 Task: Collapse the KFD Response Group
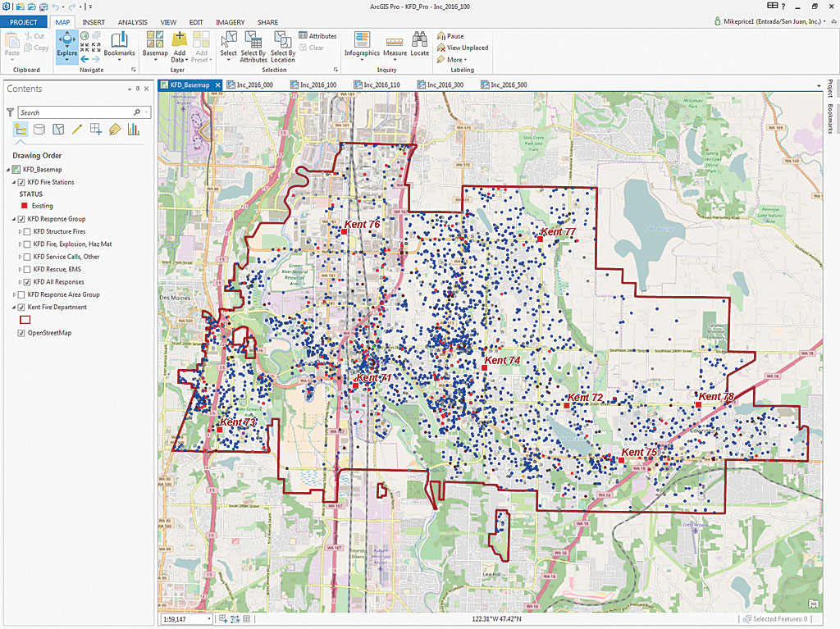pos(15,219)
